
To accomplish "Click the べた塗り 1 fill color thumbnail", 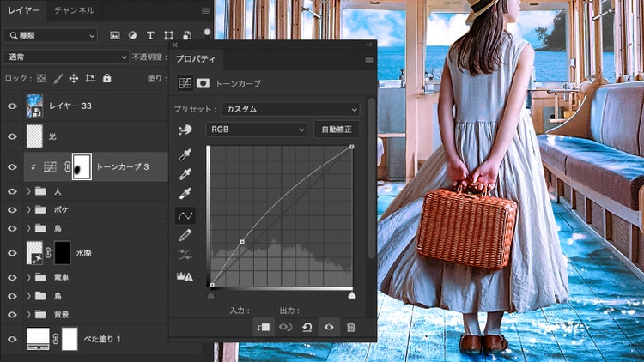I will click(38, 339).
